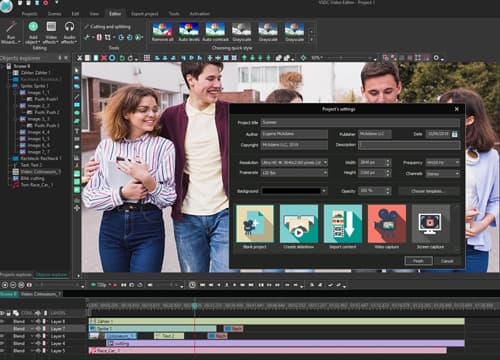Click the Cutting and splitting tool
The width and height of the screenshot is (500, 360).
[107, 27]
